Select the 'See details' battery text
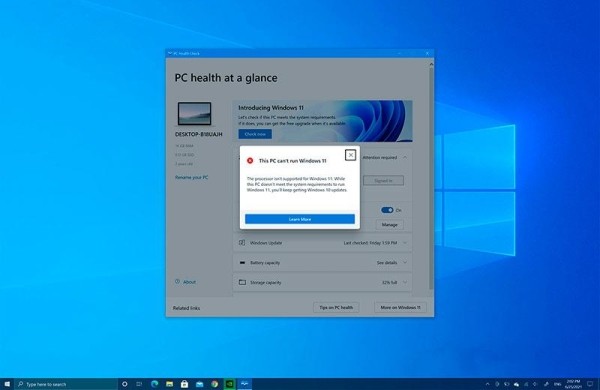 (x=386, y=263)
